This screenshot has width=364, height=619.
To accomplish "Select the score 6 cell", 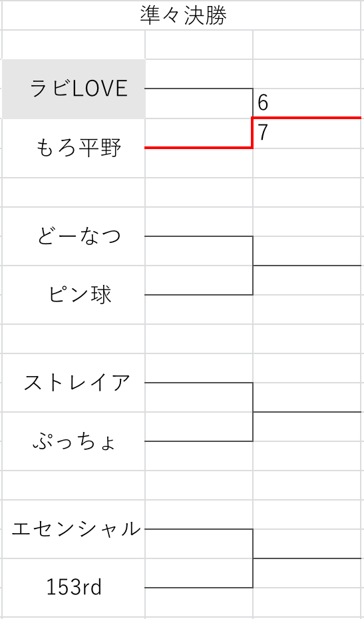I will click(264, 103).
